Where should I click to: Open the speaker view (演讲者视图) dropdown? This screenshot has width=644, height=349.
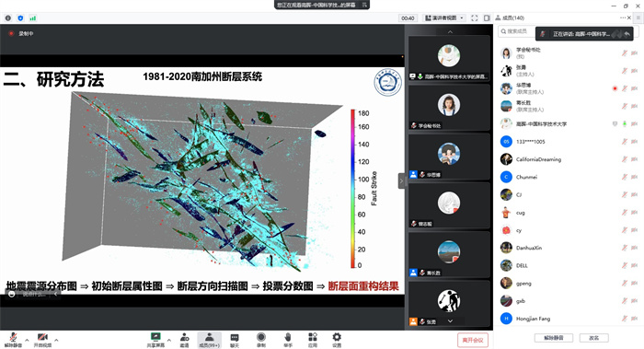click(x=444, y=18)
